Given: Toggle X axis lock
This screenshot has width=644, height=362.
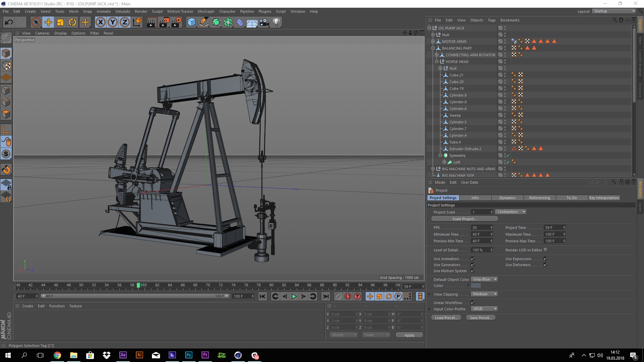Looking at the screenshot, I should pyautogui.click(x=100, y=22).
